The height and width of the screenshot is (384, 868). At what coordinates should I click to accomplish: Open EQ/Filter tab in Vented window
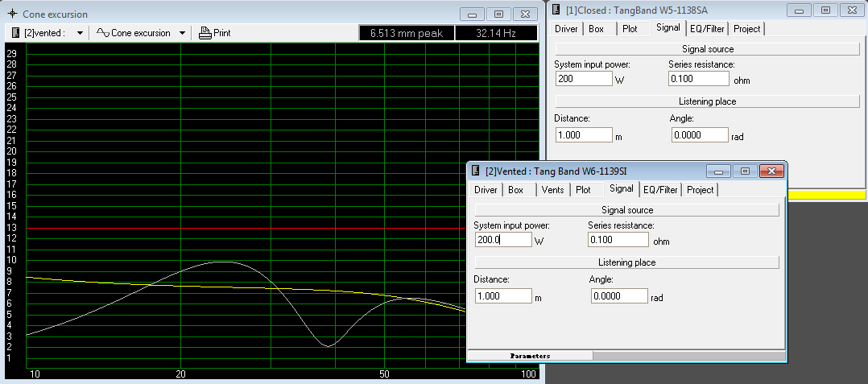point(660,190)
